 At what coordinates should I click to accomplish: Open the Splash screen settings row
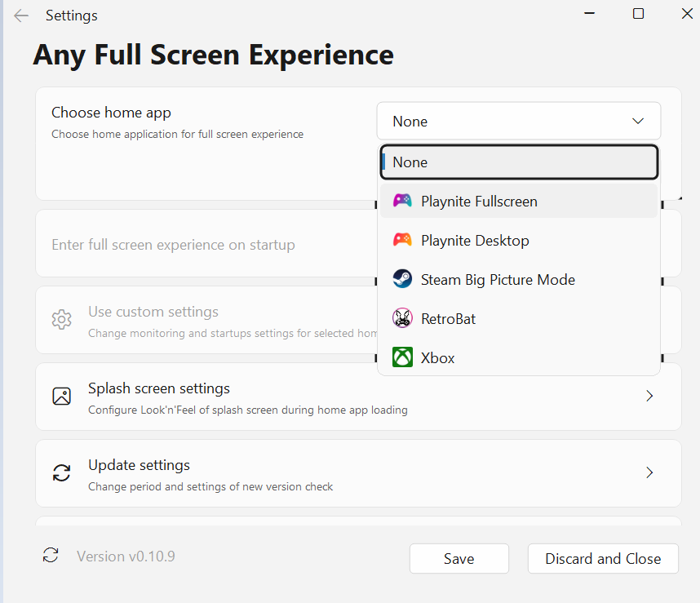coord(358,397)
